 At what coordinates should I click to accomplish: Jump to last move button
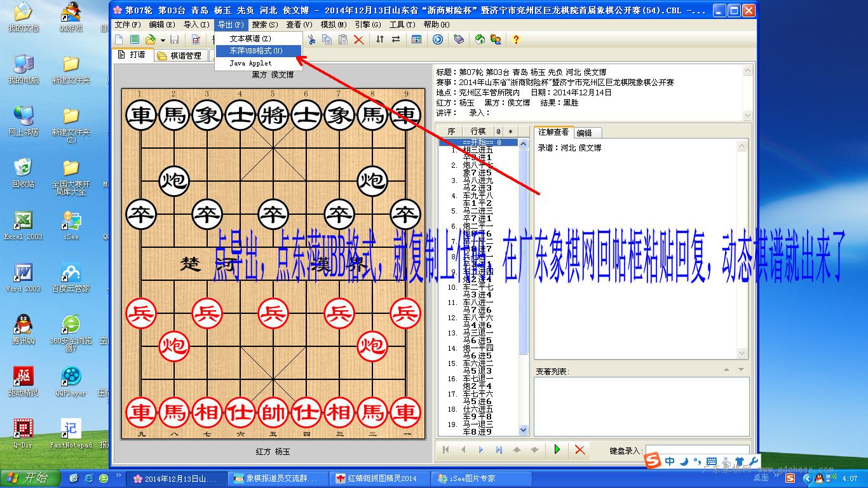tap(499, 450)
